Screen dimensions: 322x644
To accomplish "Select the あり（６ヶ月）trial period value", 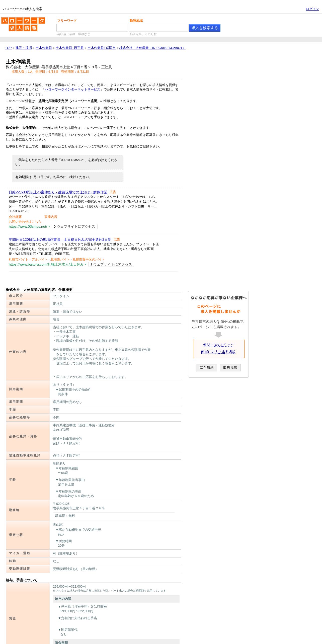I will (x=64, y=385).
